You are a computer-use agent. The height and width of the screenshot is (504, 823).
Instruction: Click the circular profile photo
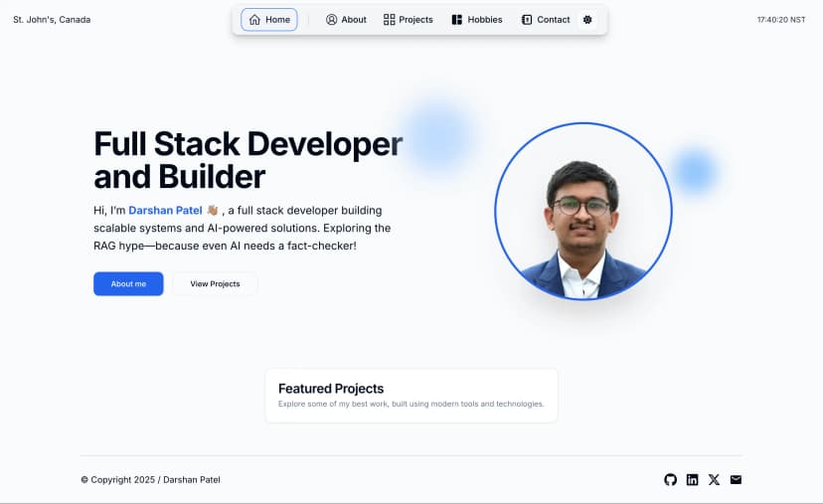(583, 211)
